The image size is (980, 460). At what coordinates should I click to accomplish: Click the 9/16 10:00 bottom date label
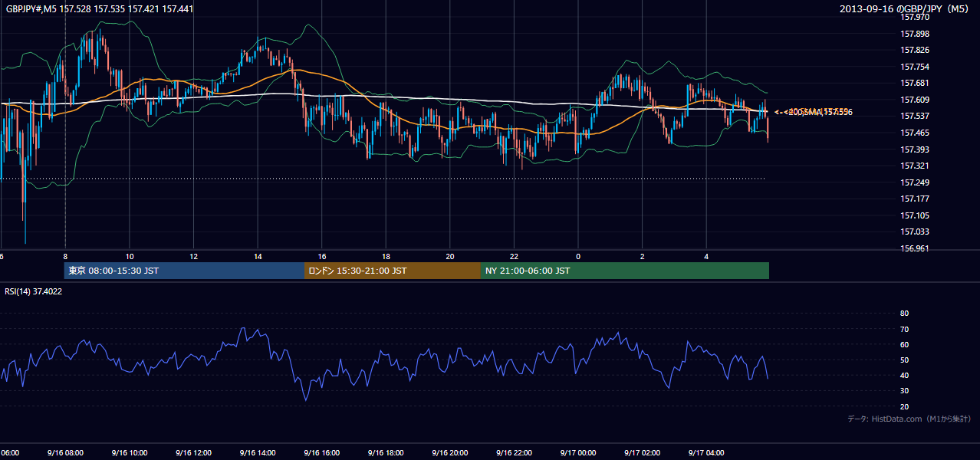point(129,452)
